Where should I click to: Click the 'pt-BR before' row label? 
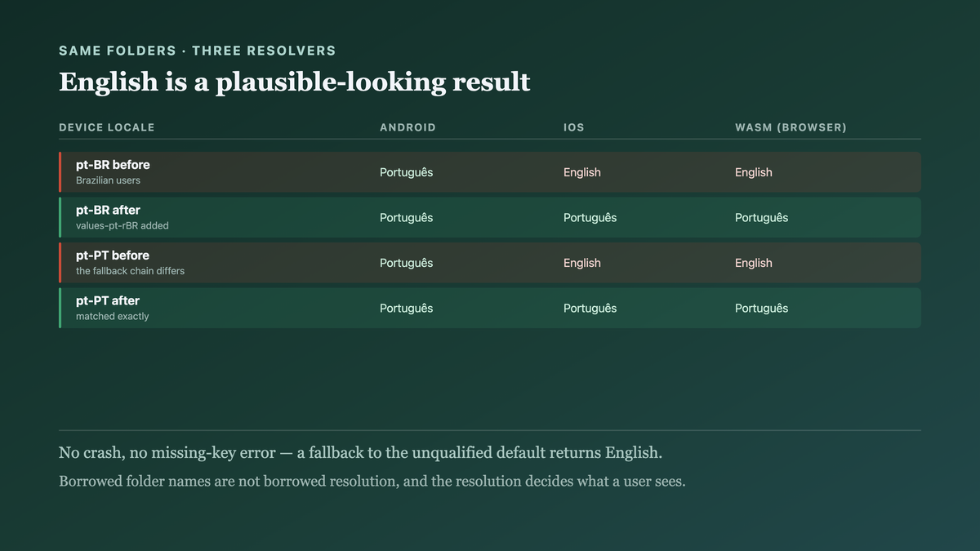click(113, 165)
